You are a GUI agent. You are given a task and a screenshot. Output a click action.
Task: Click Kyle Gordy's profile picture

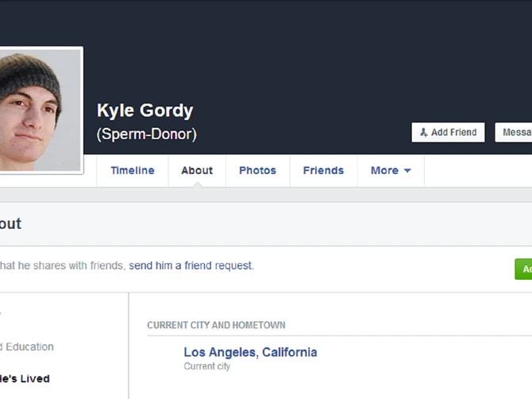pyautogui.click(x=37, y=110)
